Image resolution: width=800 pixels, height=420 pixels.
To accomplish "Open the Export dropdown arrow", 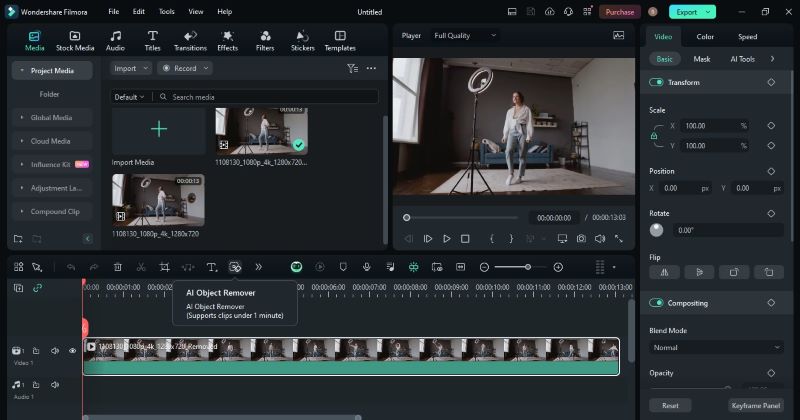I will (x=708, y=12).
